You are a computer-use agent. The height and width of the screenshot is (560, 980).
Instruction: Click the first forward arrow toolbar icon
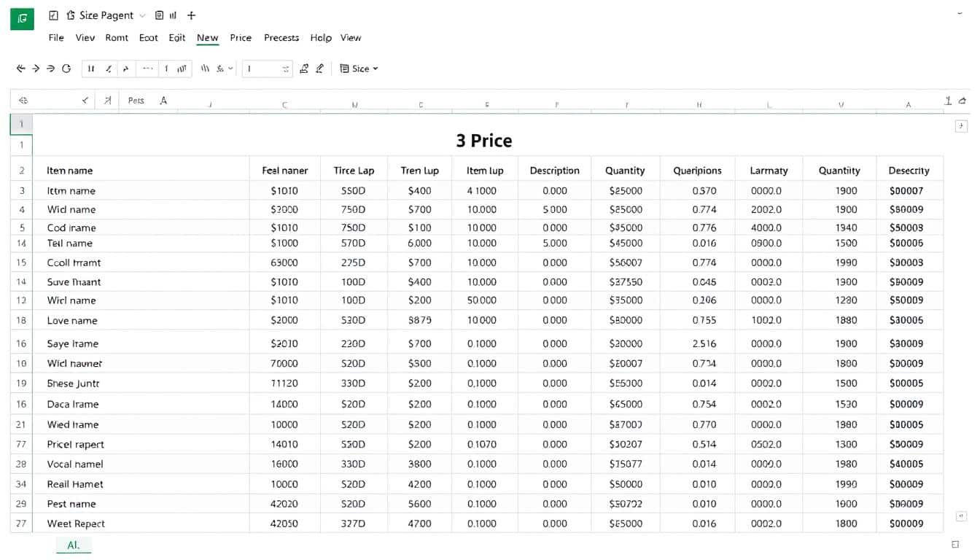tap(35, 69)
